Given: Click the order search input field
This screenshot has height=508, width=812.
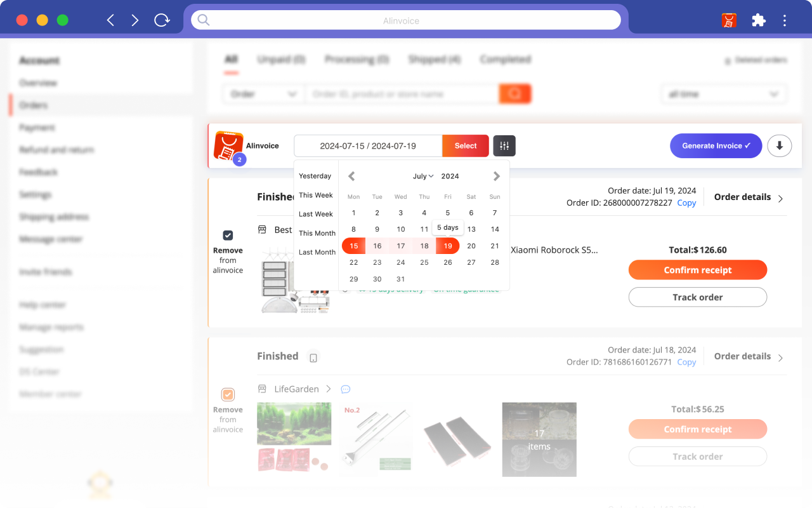Looking at the screenshot, I should coord(400,93).
